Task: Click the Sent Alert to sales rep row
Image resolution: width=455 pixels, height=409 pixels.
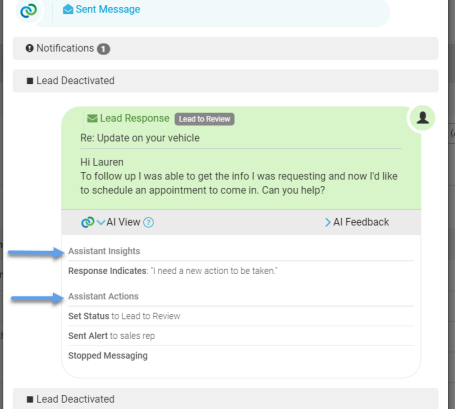Action: click(241, 336)
